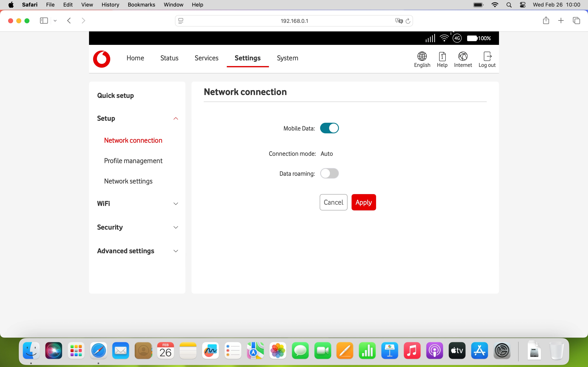Reload the page in Safari
This screenshot has width=588, height=367.
pos(408,21)
